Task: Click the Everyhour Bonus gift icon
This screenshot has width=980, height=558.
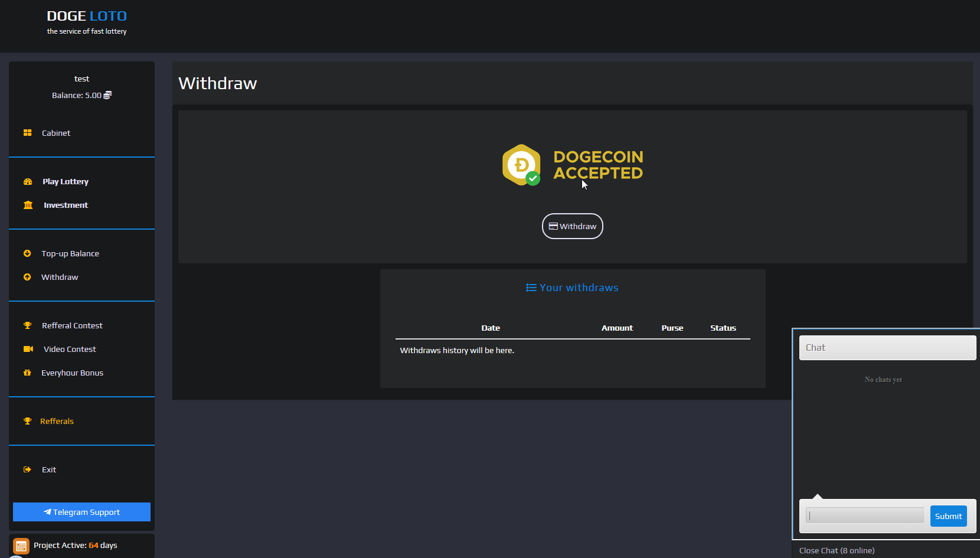Action: point(27,373)
